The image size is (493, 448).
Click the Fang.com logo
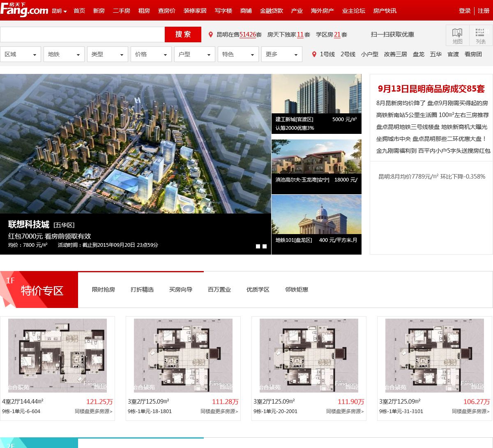(x=24, y=10)
